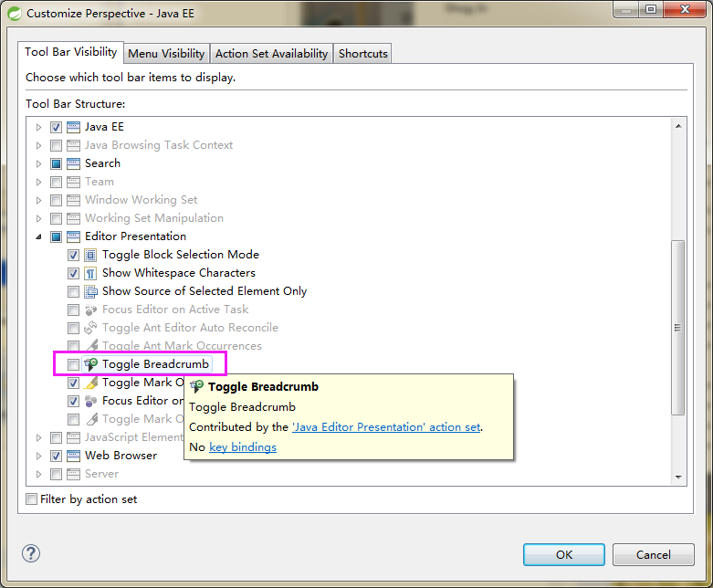Uncheck Show Whitespace Characters checkbox

[x=73, y=273]
